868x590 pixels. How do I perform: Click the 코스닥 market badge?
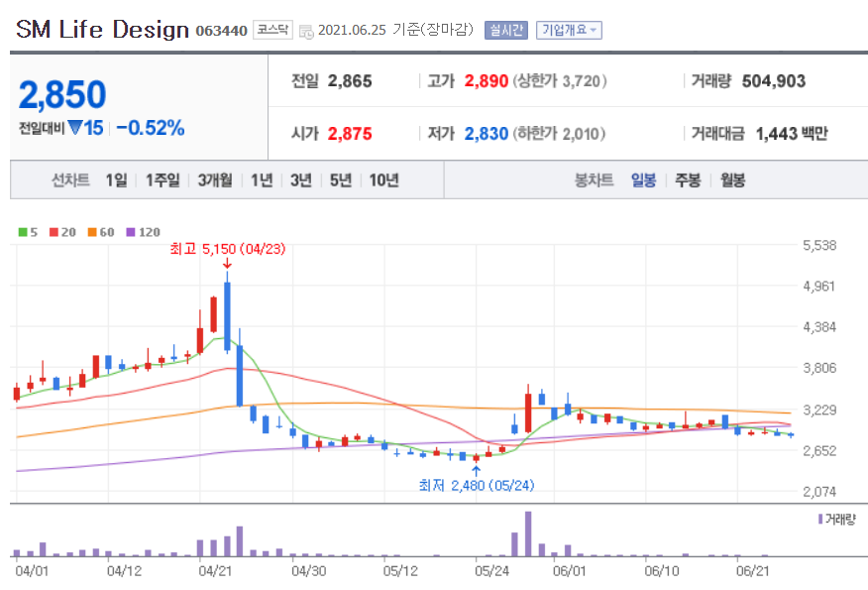pos(272,30)
